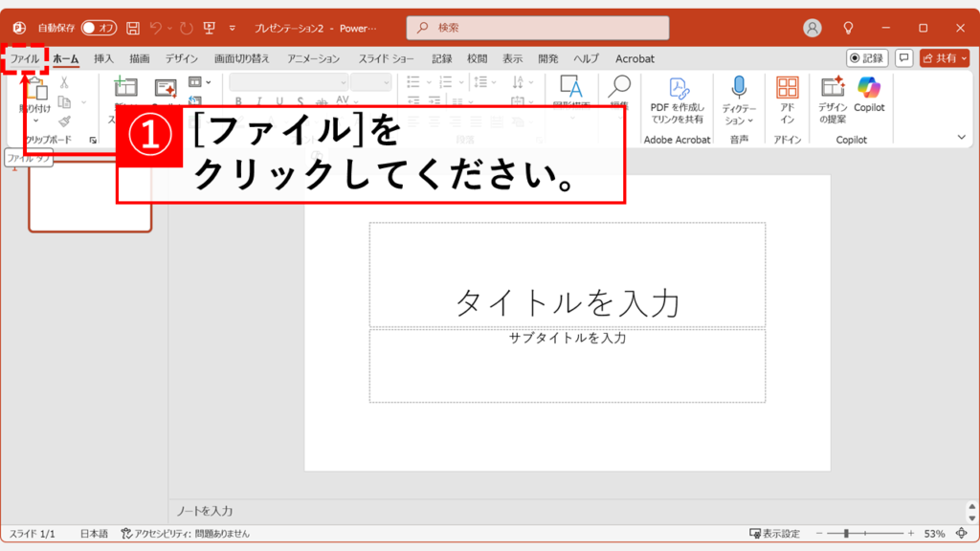Toggle Bold formatting

(x=238, y=101)
